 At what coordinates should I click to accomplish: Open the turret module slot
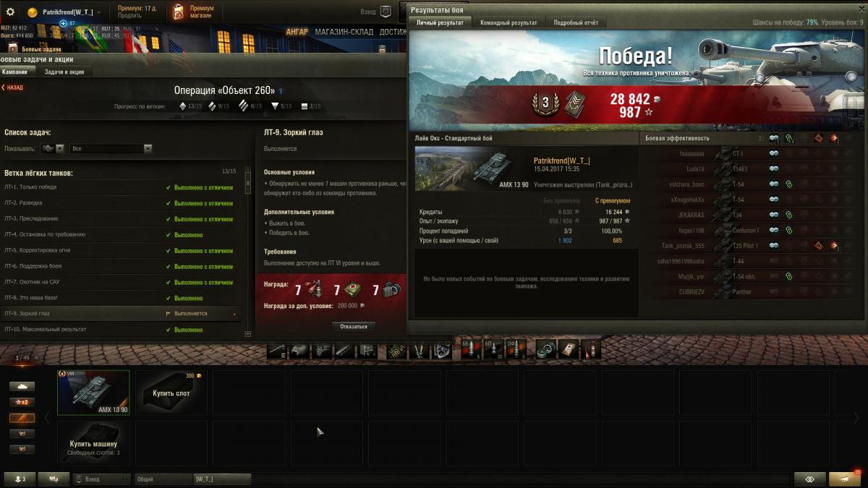pos(301,350)
